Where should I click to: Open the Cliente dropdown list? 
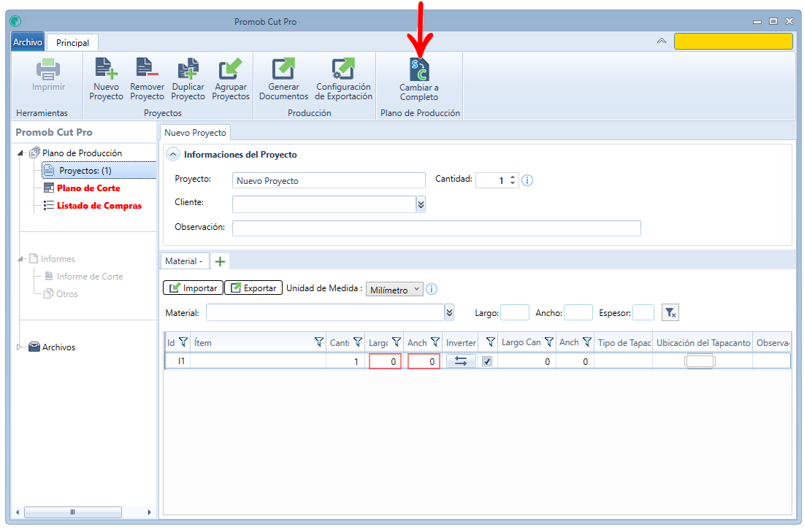coord(421,204)
